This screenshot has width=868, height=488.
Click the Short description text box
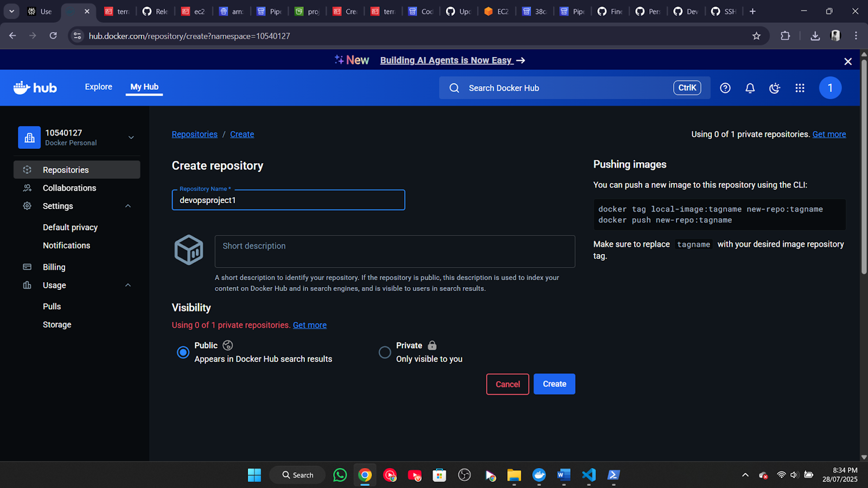pyautogui.click(x=395, y=251)
